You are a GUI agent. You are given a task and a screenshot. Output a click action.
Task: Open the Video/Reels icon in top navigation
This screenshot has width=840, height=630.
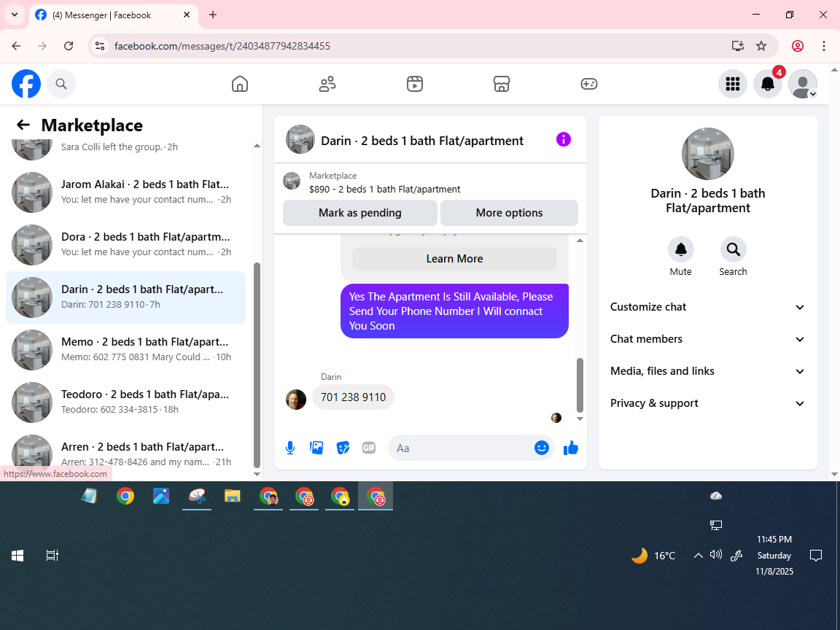point(415,84)
